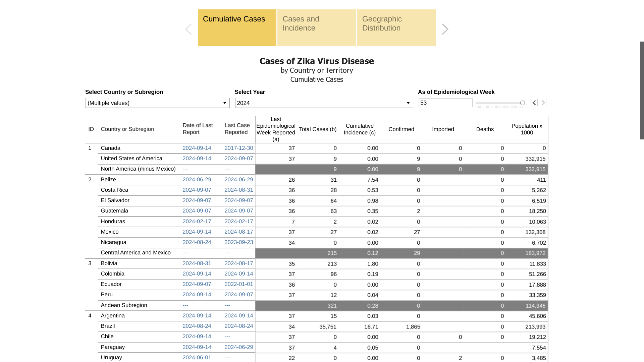The width and height of the screenshot is (644, 362).
Task: Expand the Select Year dropdown
Action: click(324, 103)
